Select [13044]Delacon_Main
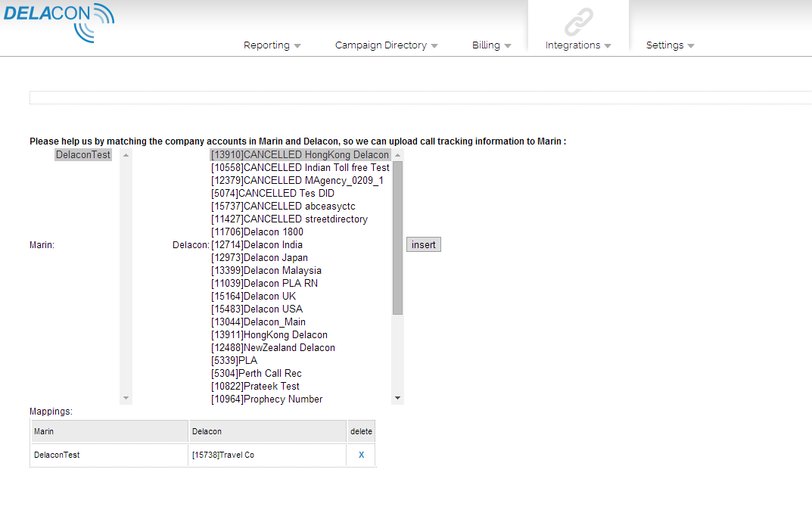 300,322
